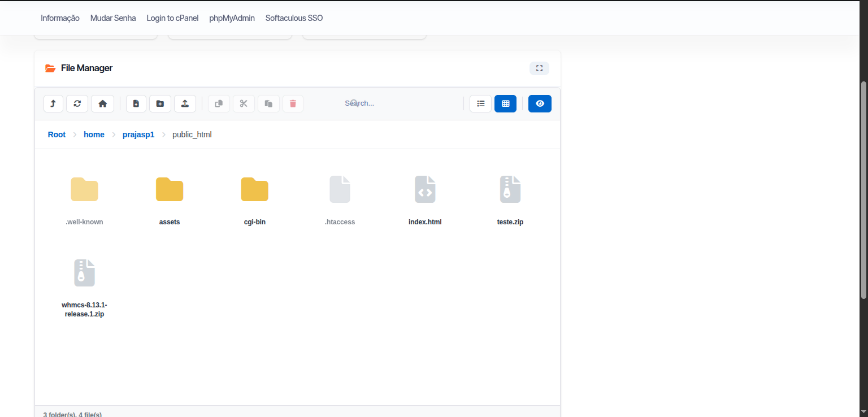The image size is (868, 417).
Task: Refresh the file list
Action: (77, 103)
